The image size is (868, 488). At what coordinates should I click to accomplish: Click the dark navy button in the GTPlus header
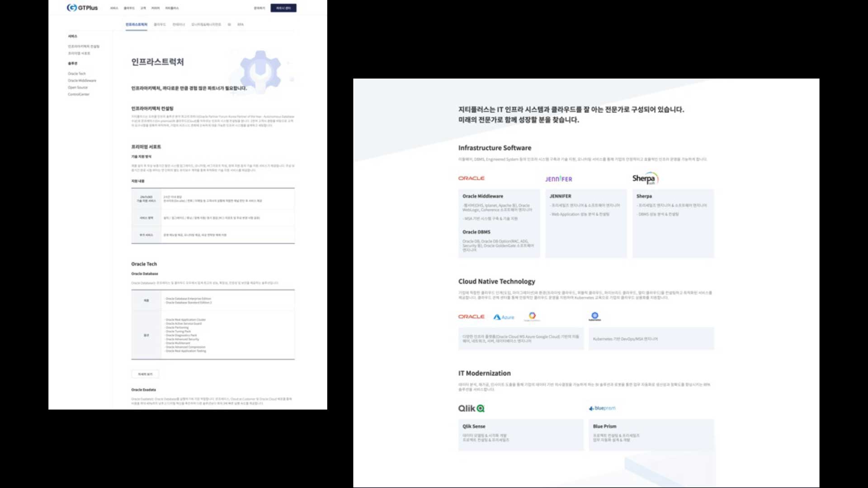point(283,8)
